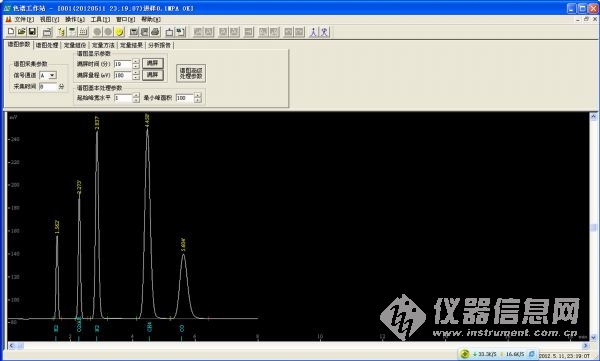
Task: Increase the 满屏时间 value with up arrow
Action: (x=136, y=62)
